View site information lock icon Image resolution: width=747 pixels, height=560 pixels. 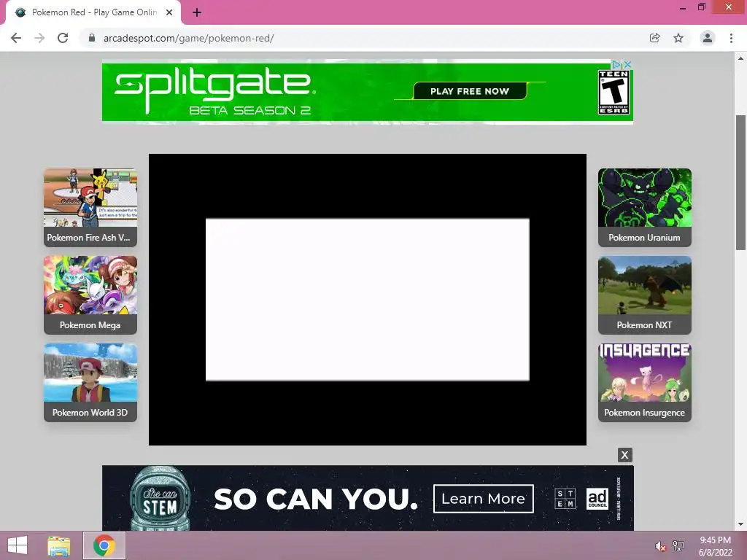tap(92, 38)
